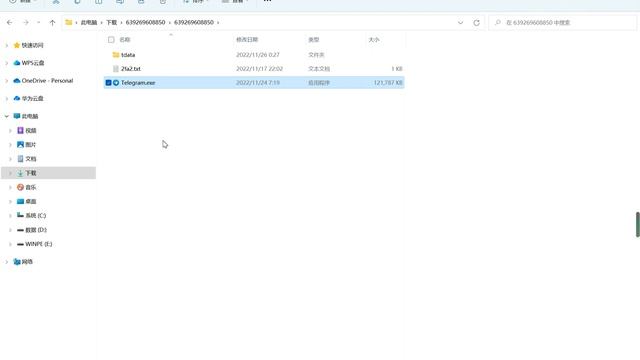The height and width of the screenshot is (360, 640).
Task: Click the 此电脑 monitor icon
Action: 17,116
